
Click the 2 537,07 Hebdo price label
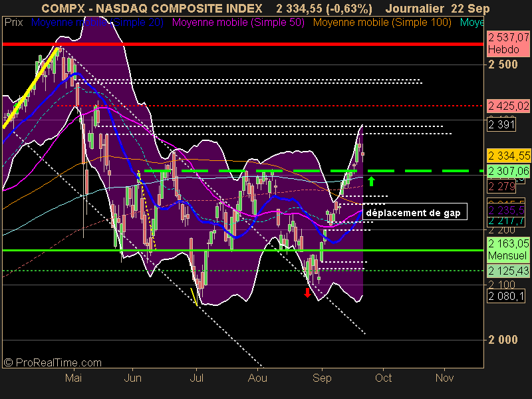pos(508,43)
